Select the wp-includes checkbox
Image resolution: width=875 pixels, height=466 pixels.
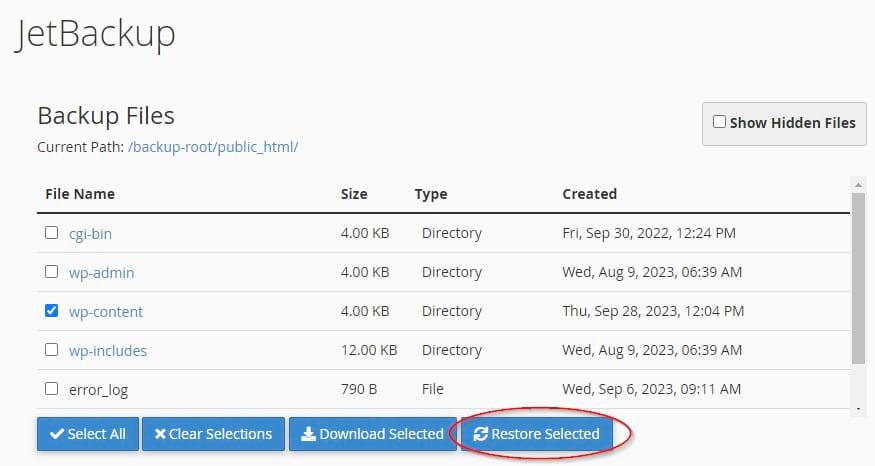click(x=52, y=350)
